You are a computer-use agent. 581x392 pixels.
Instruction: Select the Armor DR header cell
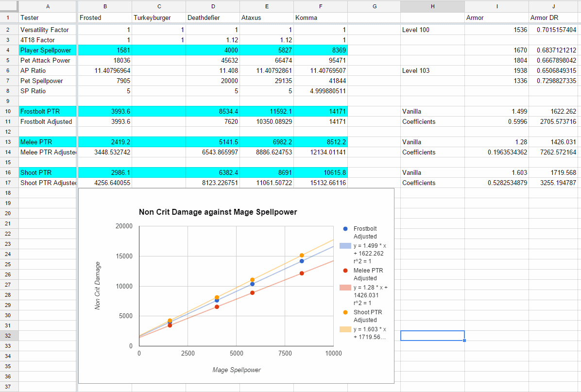(553, 17)
